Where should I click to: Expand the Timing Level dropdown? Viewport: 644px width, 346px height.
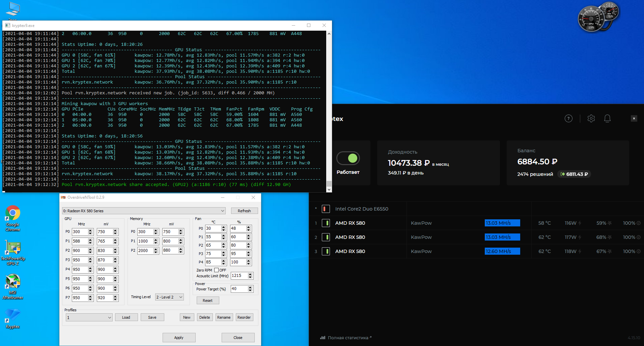[169, 297]
